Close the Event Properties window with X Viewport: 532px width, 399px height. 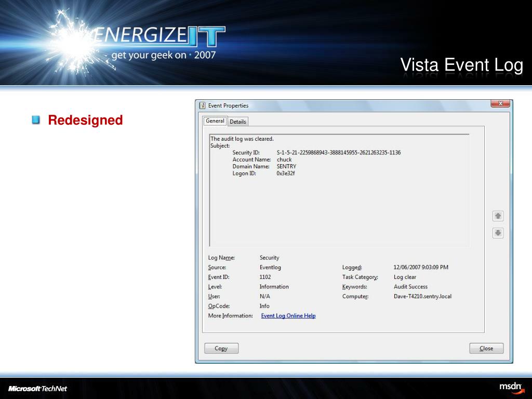[x=500, y=103]
